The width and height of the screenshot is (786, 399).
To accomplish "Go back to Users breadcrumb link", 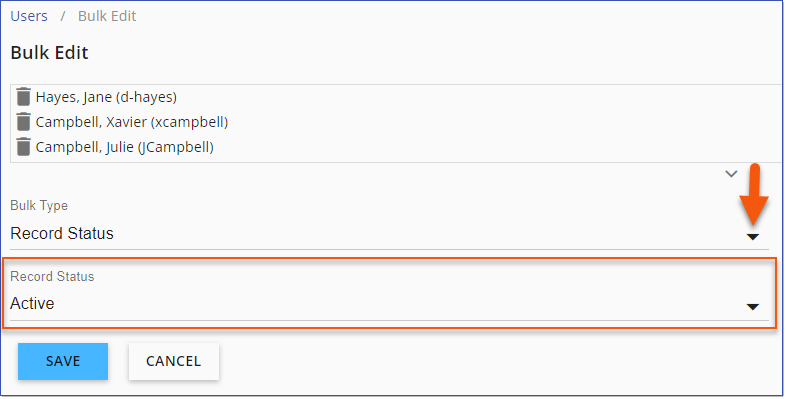I will pyautogui.click(x=29, y=16).
